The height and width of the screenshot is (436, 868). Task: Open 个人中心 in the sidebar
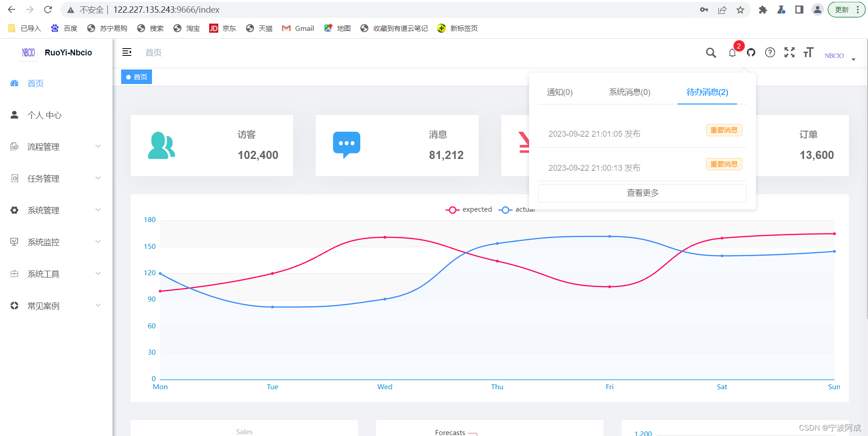(x=56, y=115)
